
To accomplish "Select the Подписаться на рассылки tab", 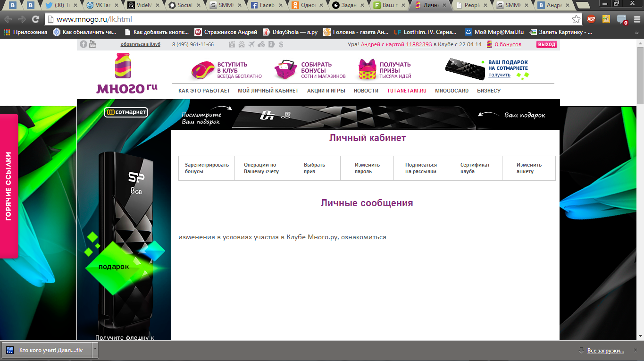I will pos(421,168).
